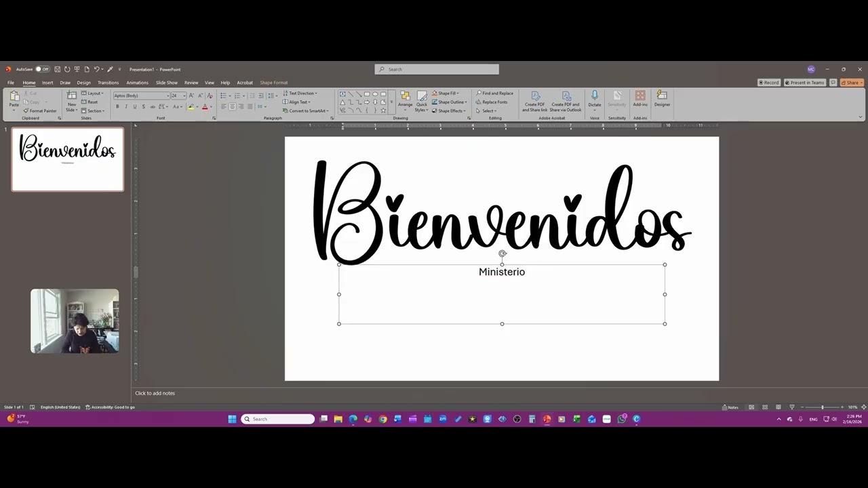Select the Text Box shape in shapes gallery

(x=342, y=94)
